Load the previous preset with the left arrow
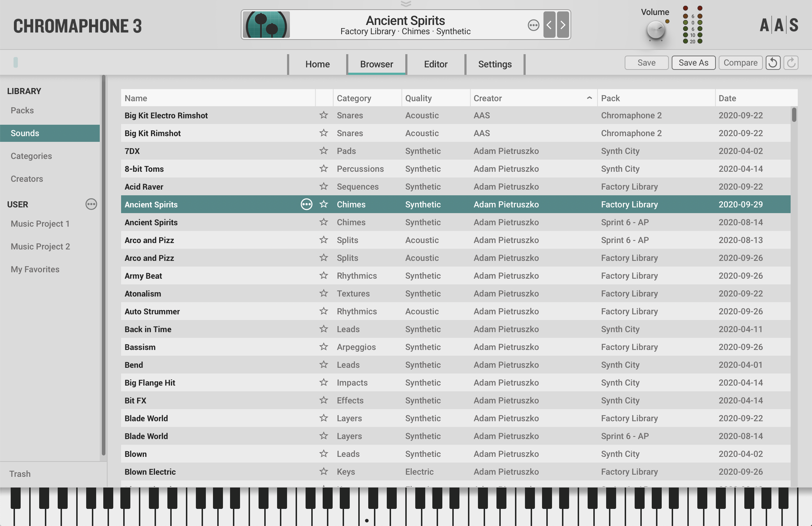The image size is (812, 526). coord(549,25)
